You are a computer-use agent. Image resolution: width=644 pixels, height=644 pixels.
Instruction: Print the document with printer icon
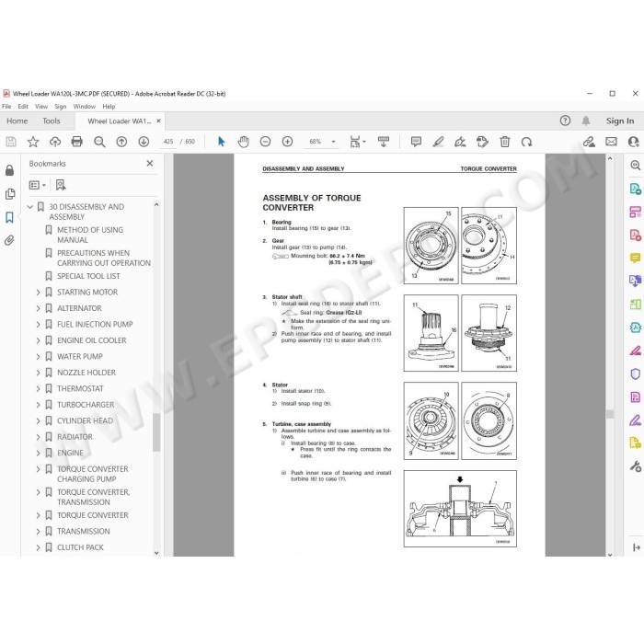tap(76, 142)
